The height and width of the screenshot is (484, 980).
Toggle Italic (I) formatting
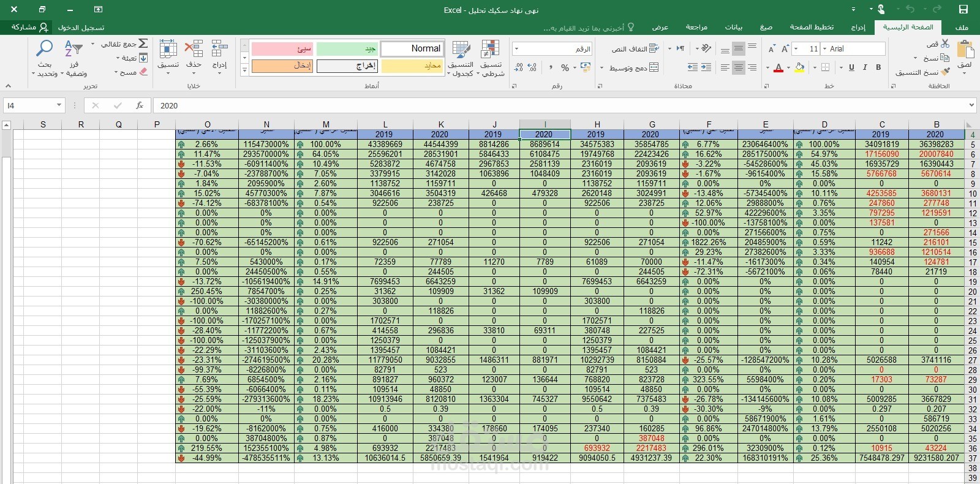pos(865,67)
